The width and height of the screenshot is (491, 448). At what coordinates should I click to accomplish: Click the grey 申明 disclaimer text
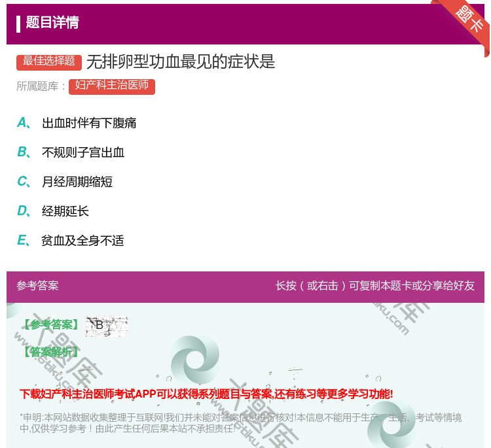coord(240,422)
